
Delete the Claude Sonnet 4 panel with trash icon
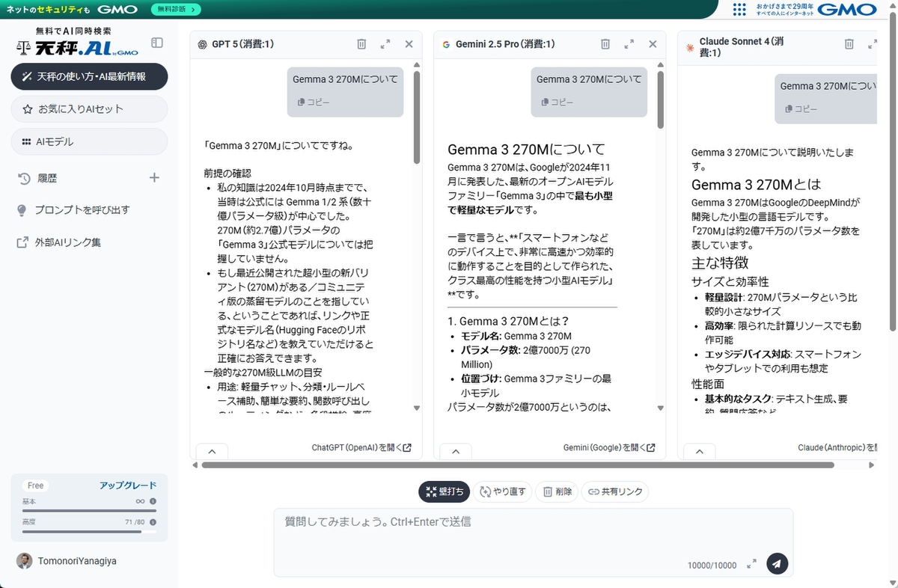point(849,44)
